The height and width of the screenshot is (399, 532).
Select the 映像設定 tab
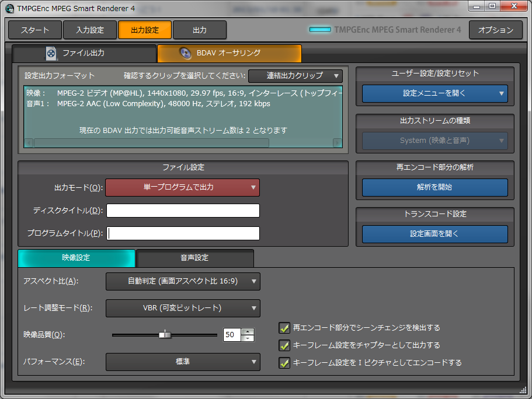[77, 258]
